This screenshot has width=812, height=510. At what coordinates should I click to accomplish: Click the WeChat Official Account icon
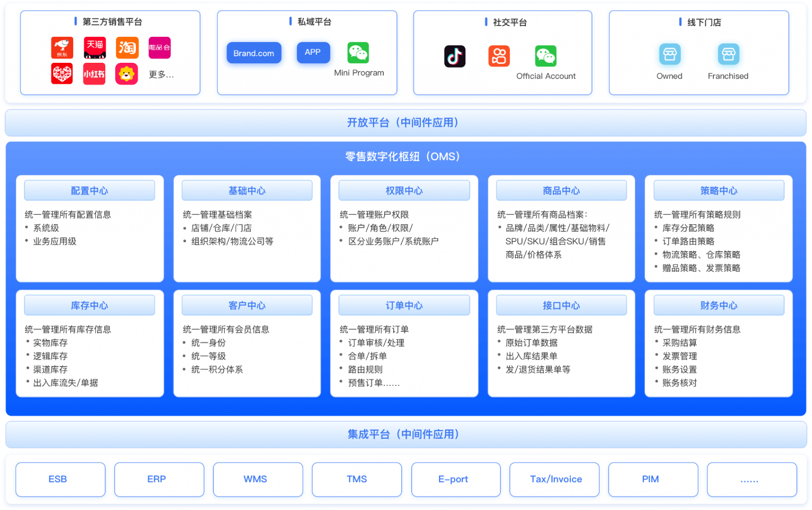pyautogui.click(x=545, y=56)
